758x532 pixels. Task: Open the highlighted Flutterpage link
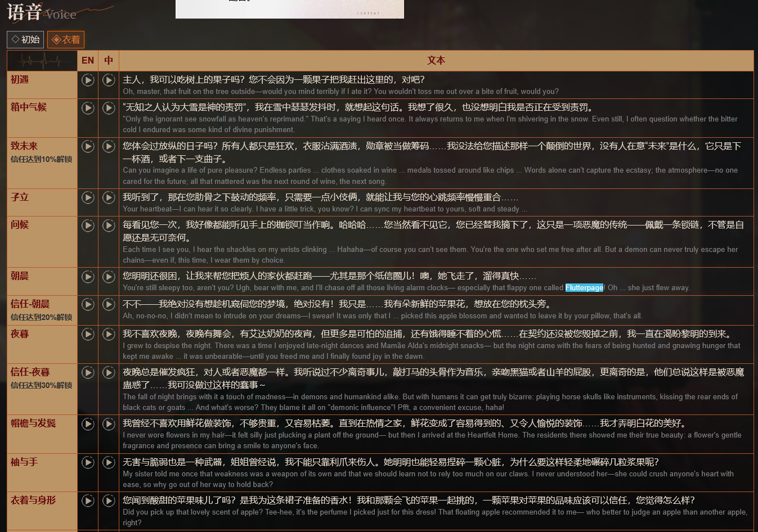(x=584, y=288)
